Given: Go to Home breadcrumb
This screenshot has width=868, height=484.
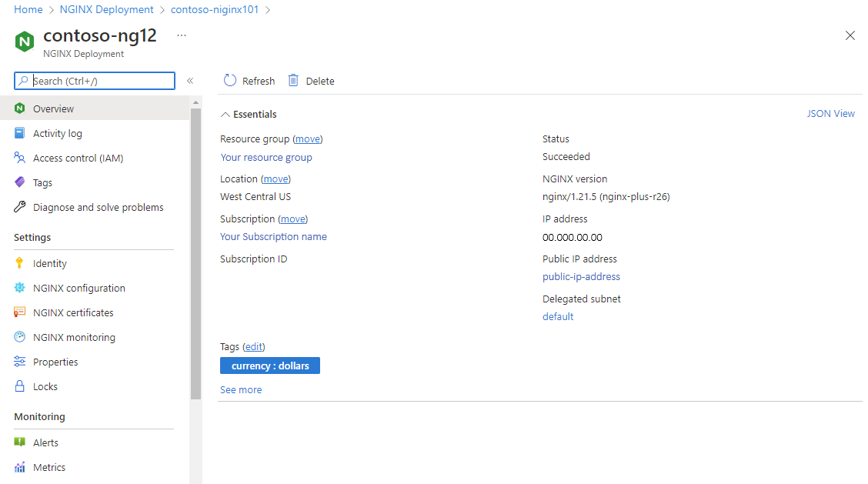Looking at the screenshot, I should pyautogui.click(x=28, y=9).
